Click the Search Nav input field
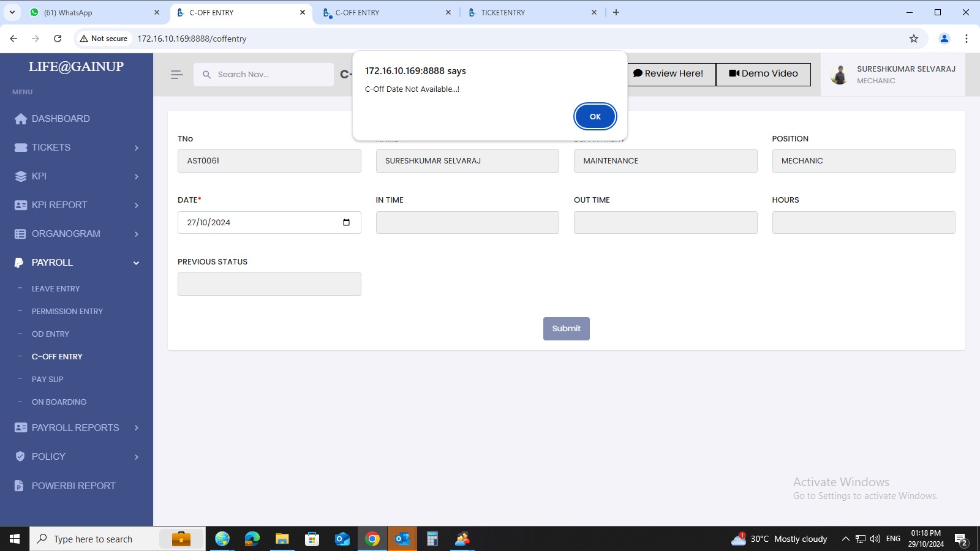This screenshot has width=980, height=551. [x=269, y=75]
